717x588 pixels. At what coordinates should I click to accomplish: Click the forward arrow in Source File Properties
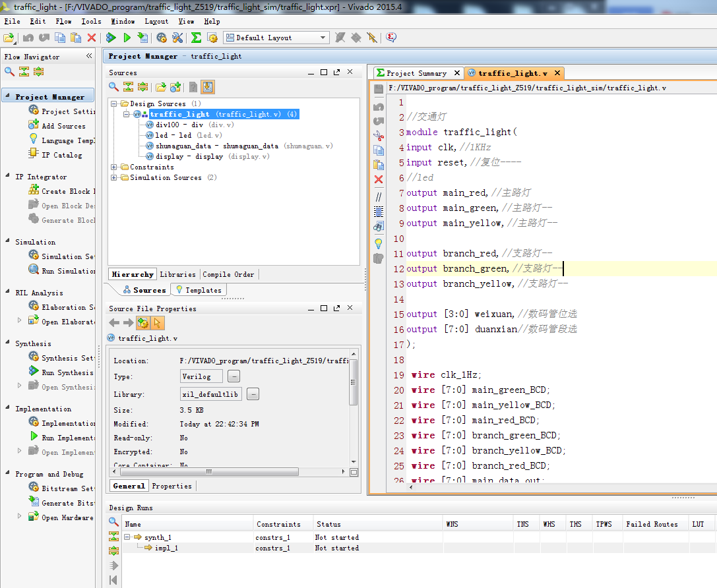(129, 323)
